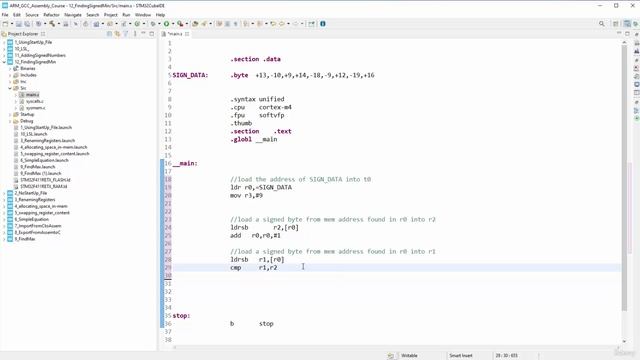Open the Help menu
Screen dimensions: 640x360
click(160, 15)
